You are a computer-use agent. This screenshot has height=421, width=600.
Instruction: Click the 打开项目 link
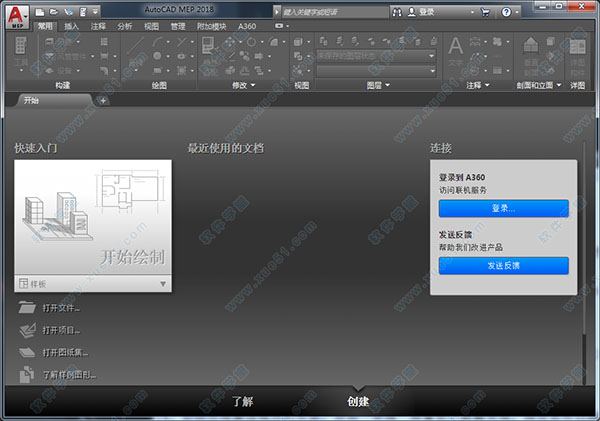(61, 330)
